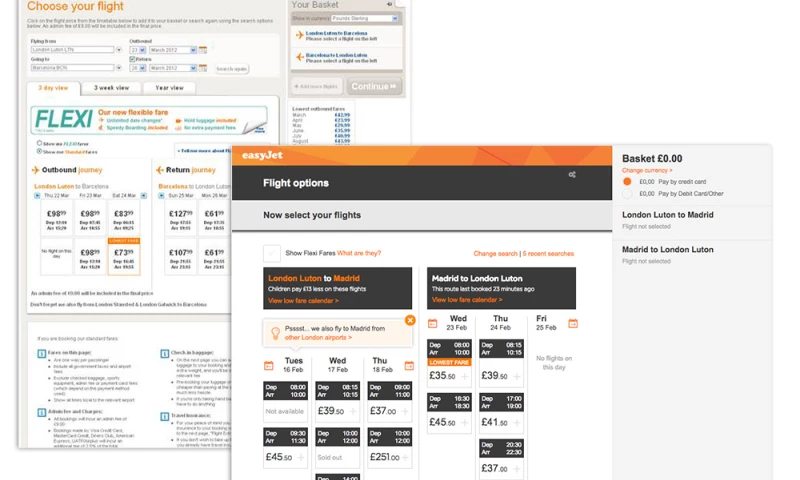The image size is (800, 480).
Task: Follow the 'other London airports' link
Action: coord(318,338)
